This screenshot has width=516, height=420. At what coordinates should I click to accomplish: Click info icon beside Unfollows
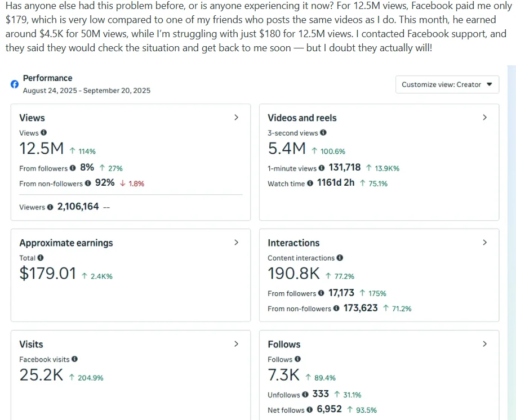click(305, 395)
